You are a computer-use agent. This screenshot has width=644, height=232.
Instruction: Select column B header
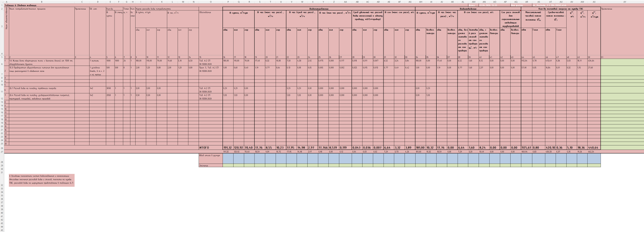[x=42, y=2]
